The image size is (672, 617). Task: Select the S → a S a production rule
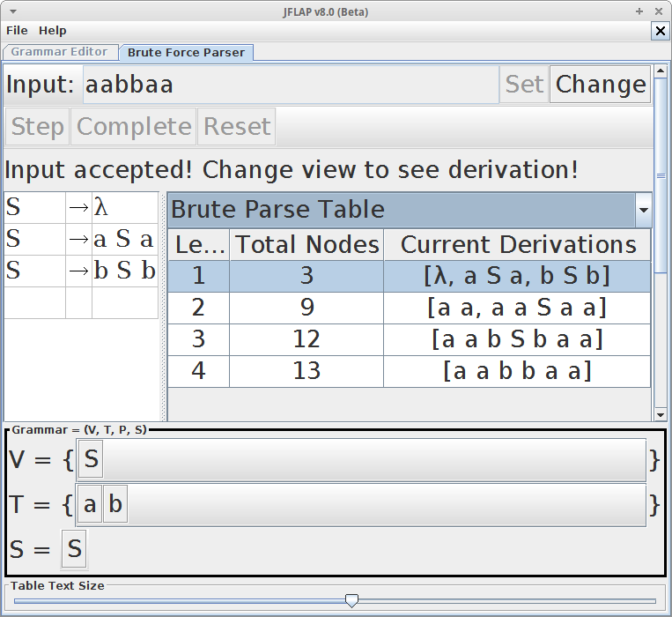[81, 239]
